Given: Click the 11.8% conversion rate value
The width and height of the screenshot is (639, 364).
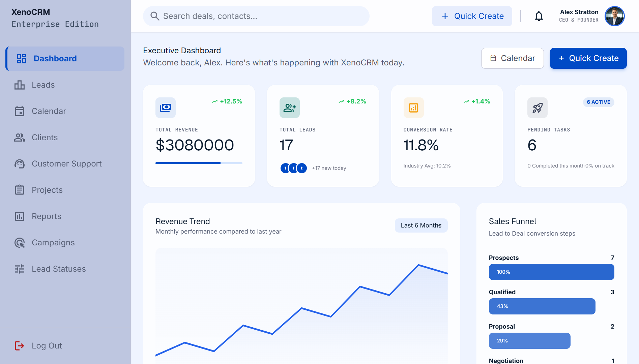Looking at the screenshot, I should tap(421, 145).
